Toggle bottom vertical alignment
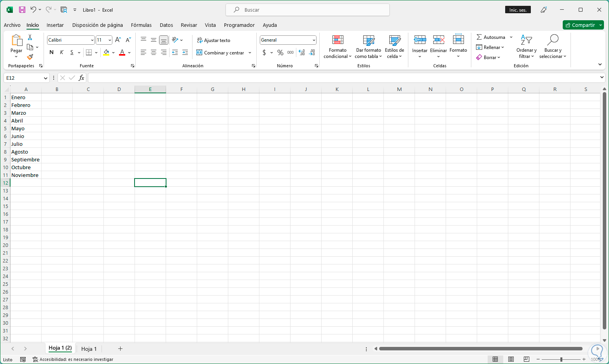This screenshot has height=364, width=609. [x=164, y=40]
